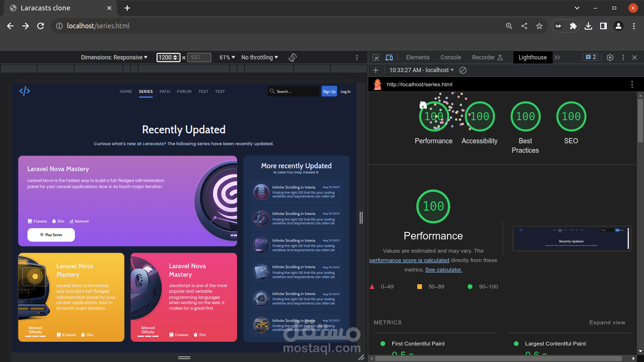Open the PATH nav link

(x=165, y=91)
